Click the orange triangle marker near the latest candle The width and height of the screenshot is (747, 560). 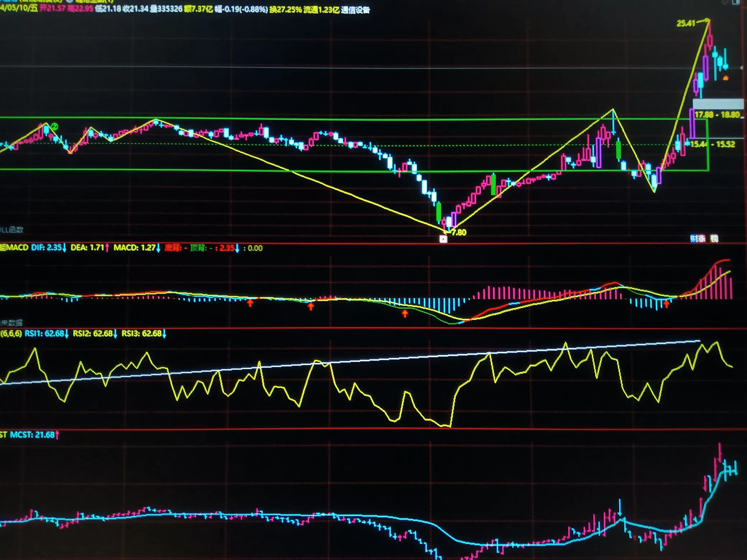(x=725, y=78)
